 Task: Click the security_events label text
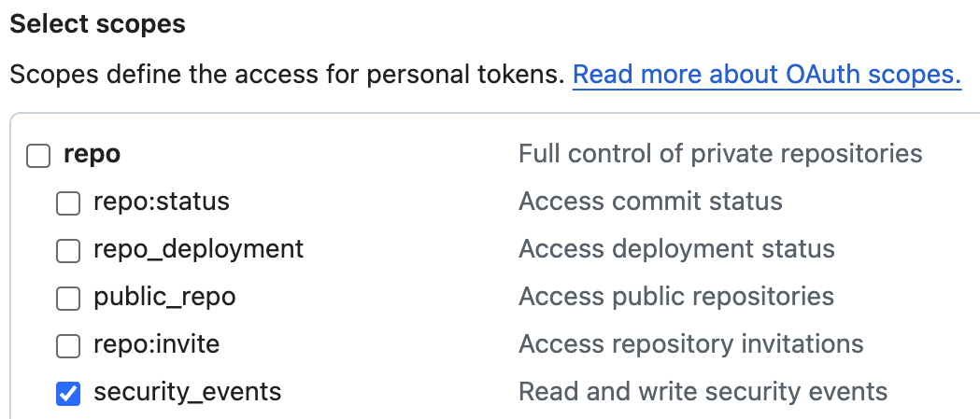187,393
